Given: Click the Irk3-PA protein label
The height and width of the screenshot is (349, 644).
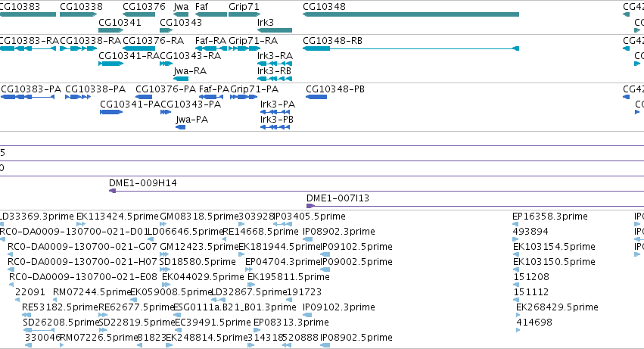Looking at the screenshot, I should coord(277,104).
